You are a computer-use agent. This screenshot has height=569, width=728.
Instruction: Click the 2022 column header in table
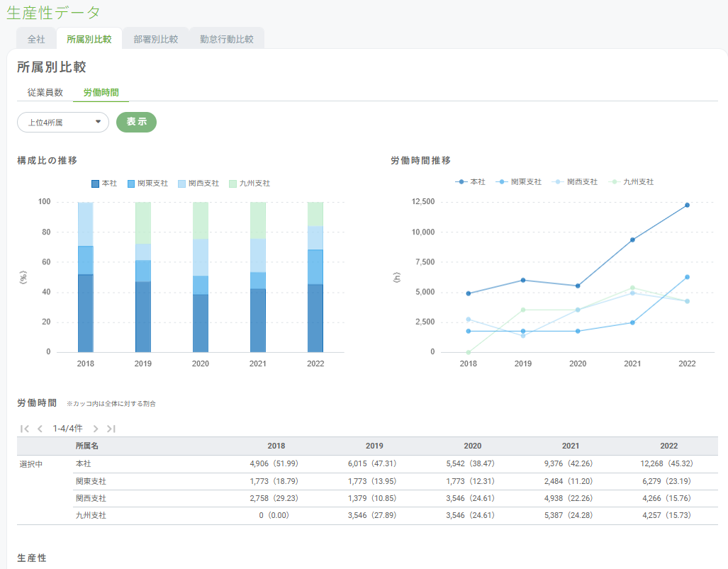pyautogui.click(x=669, y=446)
